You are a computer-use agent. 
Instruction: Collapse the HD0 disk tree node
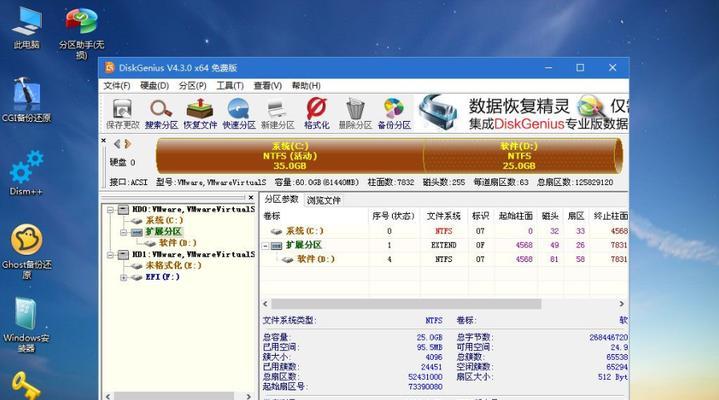click(110, 210)
